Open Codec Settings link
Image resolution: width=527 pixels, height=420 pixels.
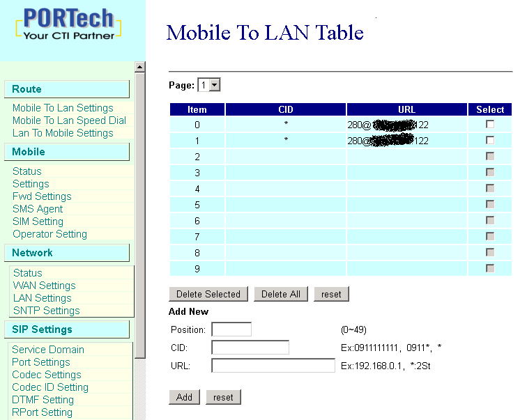[47, 375]
